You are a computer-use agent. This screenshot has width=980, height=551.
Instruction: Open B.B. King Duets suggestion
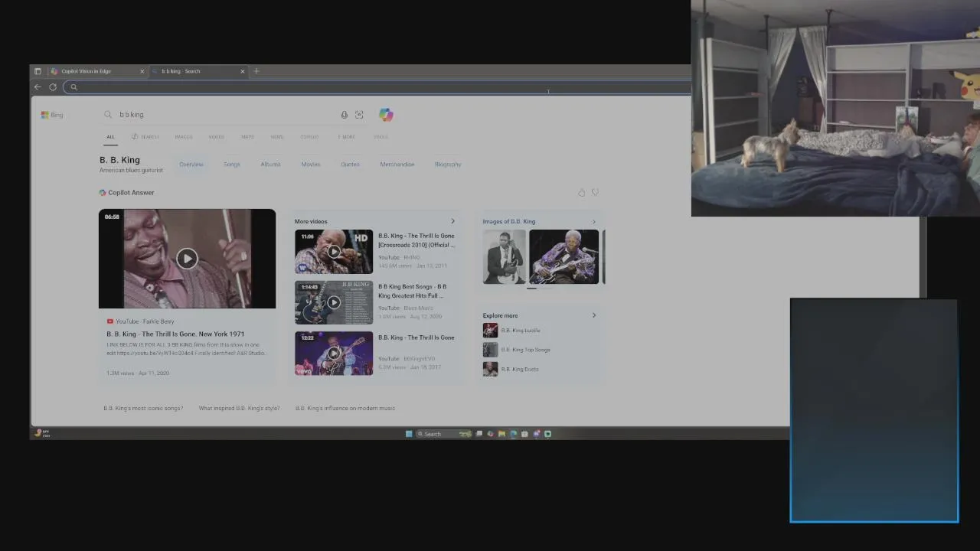coord(511,369)
